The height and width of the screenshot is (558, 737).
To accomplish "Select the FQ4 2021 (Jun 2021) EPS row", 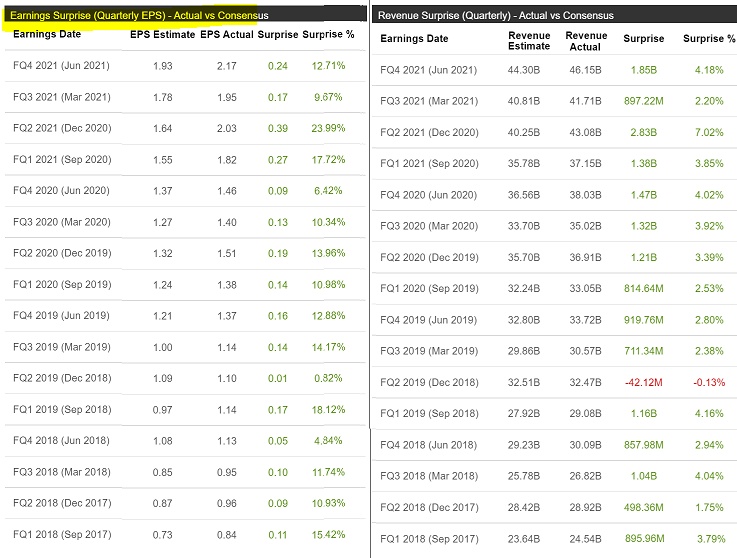I will pyautogui.click(x=63, y=65).
